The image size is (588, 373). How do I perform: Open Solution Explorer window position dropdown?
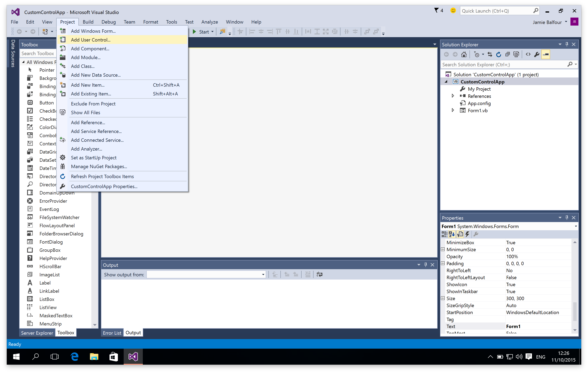click(560, 44)
